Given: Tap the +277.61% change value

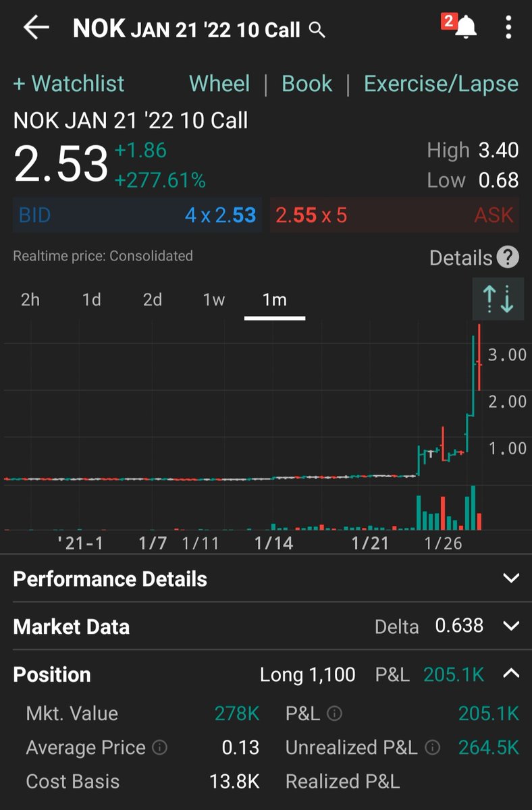Looking at the screenshot, I should [160, 180].
